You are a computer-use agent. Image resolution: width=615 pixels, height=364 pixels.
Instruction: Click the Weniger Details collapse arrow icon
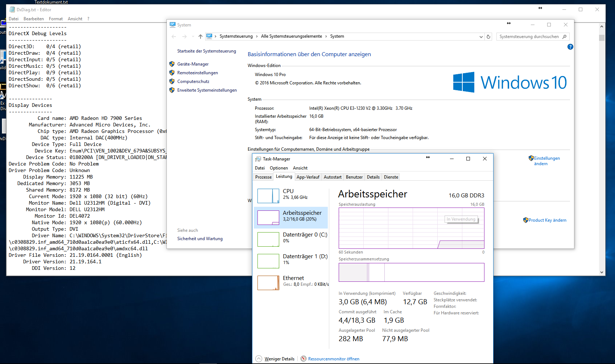click(x=259, y=359)
